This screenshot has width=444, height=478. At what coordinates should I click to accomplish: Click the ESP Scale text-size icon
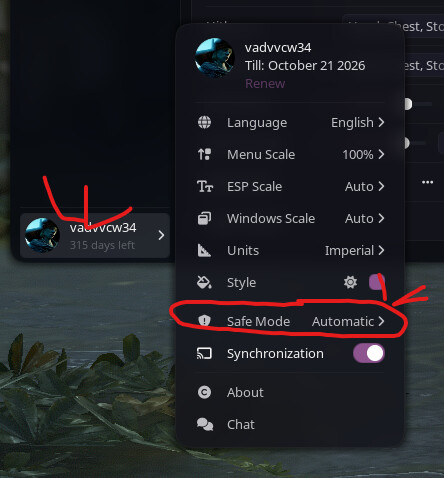coord(205,186)
